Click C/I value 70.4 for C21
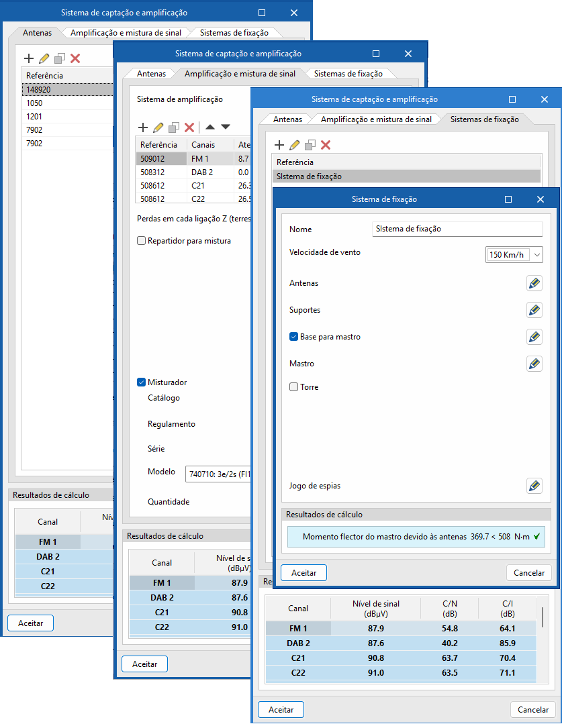Viewport: 562px width, 728px height. [x=507, y=658]
